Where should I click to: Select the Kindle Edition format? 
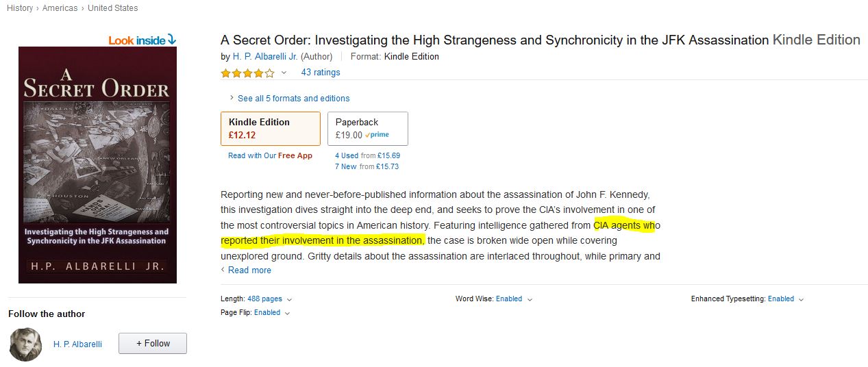click(x=270, y=129)
